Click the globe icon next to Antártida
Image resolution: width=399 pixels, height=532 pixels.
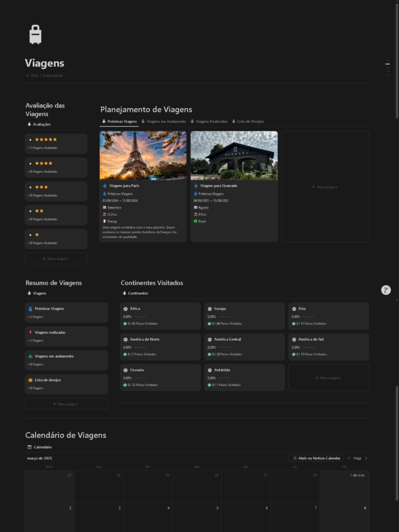click(x=210, y=370)
